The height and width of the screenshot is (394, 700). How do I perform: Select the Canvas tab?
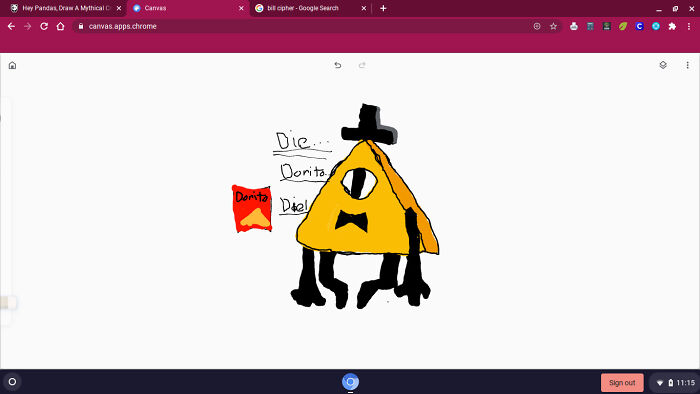click(x=188, y=8)
